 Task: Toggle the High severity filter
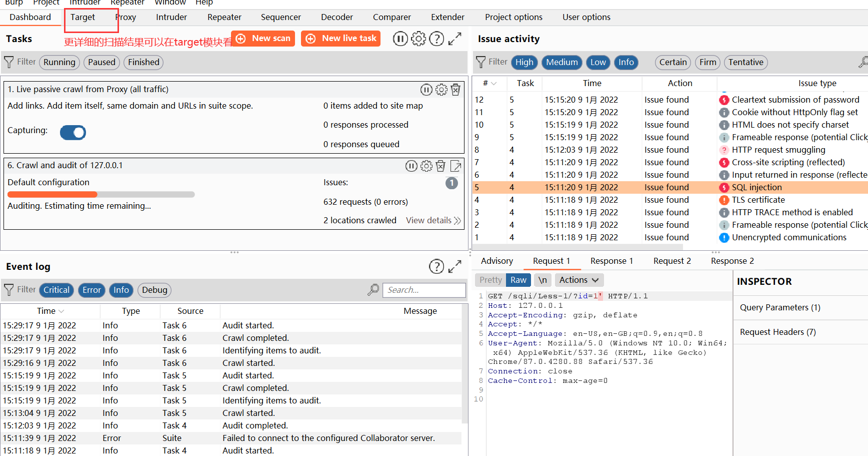pos(524,62)
